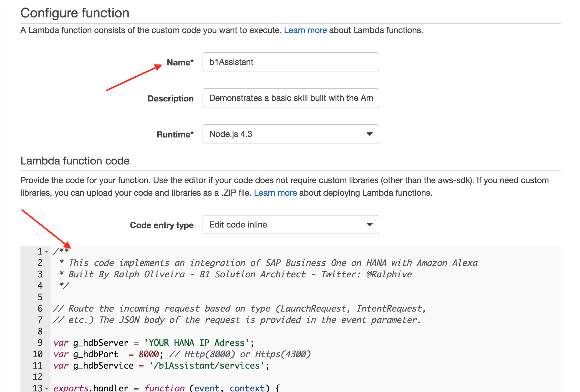
Task: Place cursor on g_hdbServer variable
Action: click(100, 343)
